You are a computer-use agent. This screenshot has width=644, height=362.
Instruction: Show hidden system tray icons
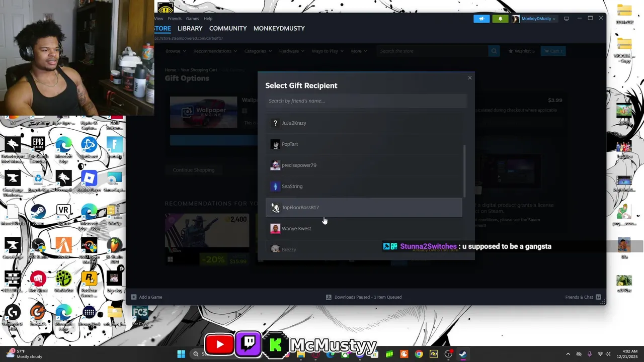point(568,354)
